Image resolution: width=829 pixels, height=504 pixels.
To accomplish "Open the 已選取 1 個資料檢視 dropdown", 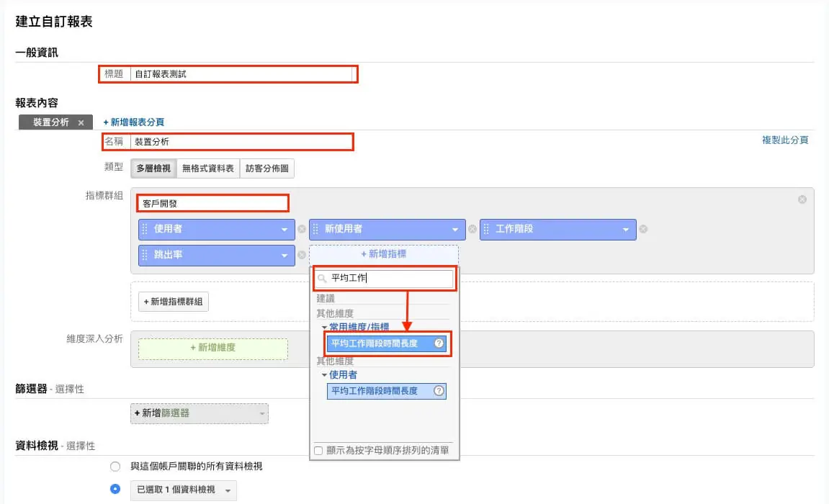I will click(x=184, y=490).
